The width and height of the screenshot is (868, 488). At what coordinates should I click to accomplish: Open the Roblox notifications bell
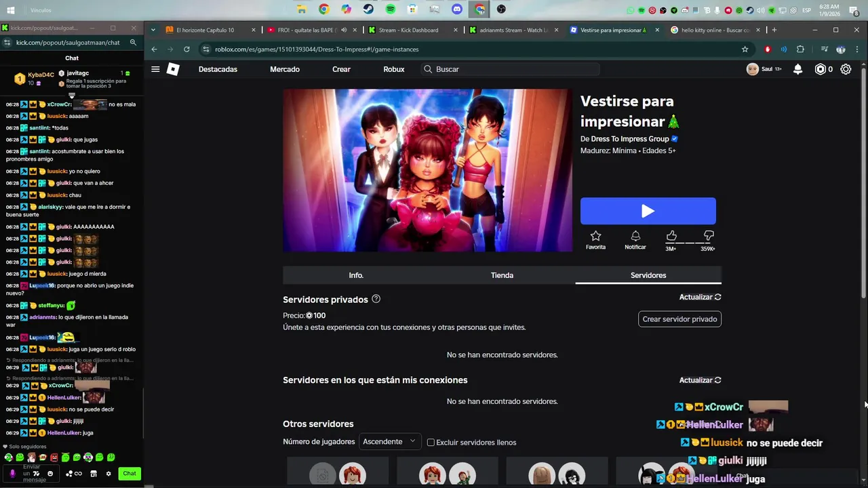(x=798, y=69)
